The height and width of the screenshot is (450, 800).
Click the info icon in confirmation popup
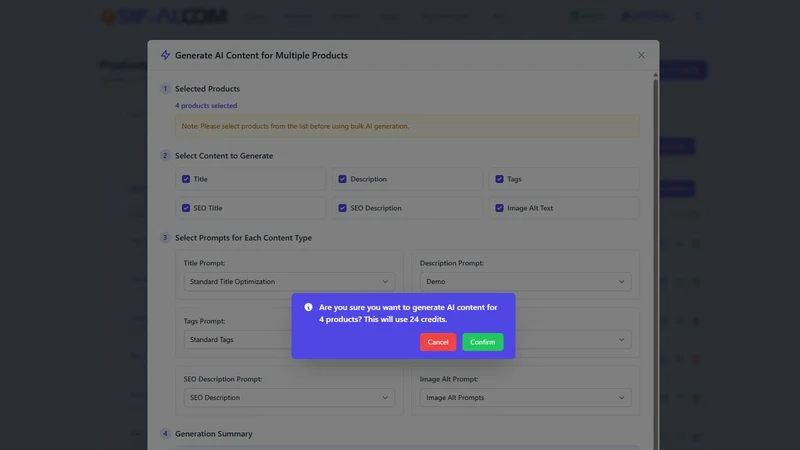point(308,307)
